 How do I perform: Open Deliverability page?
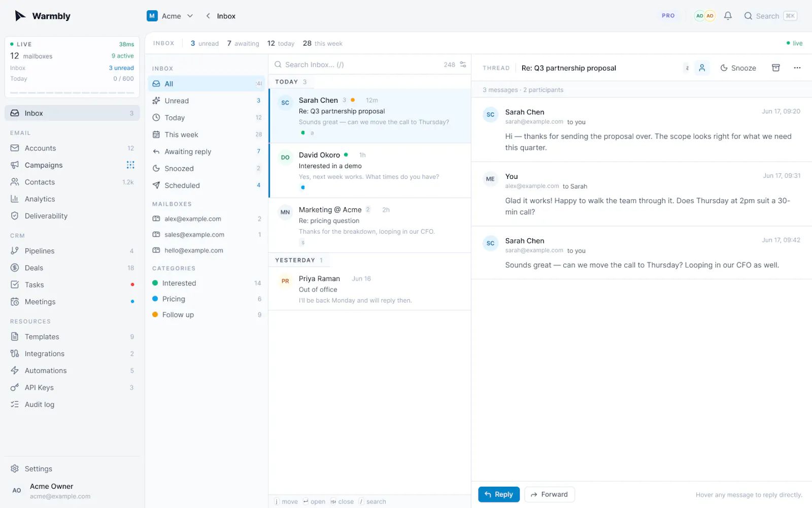click(x=72, y=216)
